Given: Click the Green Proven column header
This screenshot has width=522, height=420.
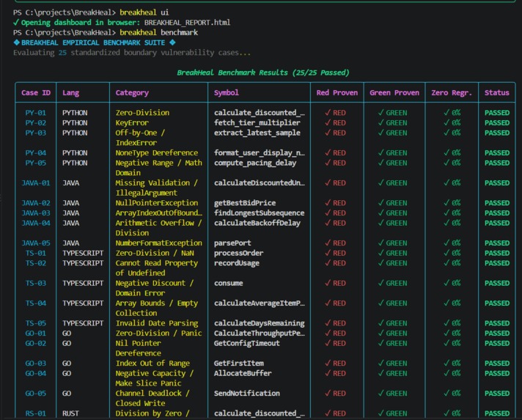Looking at the screenshot, I should point(394,93).
